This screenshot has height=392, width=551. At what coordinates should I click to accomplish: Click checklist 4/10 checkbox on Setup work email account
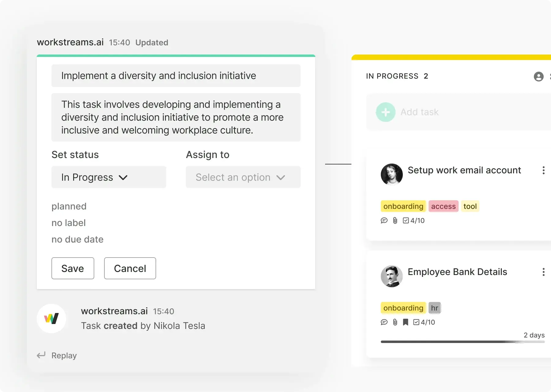[x=406, y=221]
